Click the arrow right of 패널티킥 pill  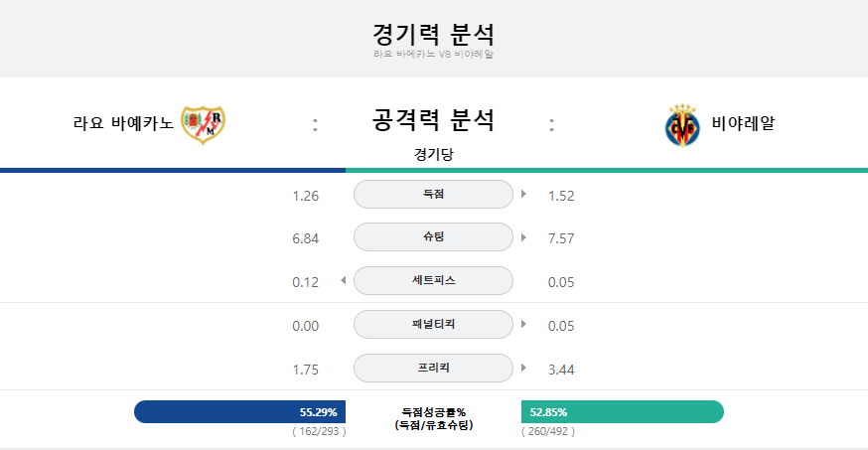click(x=523, y=324)
